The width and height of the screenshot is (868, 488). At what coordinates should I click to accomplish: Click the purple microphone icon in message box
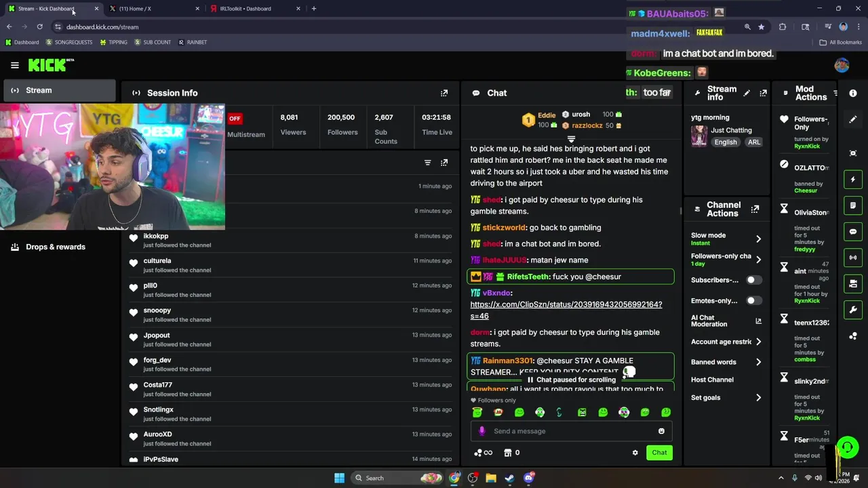pyautogui.click(x=481, y=431)
